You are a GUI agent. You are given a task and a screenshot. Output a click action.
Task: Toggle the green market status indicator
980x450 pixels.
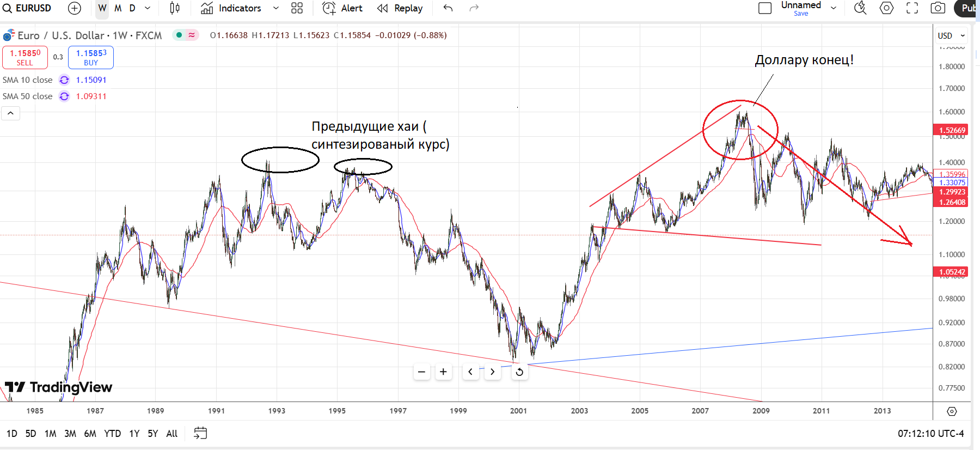pyautogui.click(x=179, y=35)
